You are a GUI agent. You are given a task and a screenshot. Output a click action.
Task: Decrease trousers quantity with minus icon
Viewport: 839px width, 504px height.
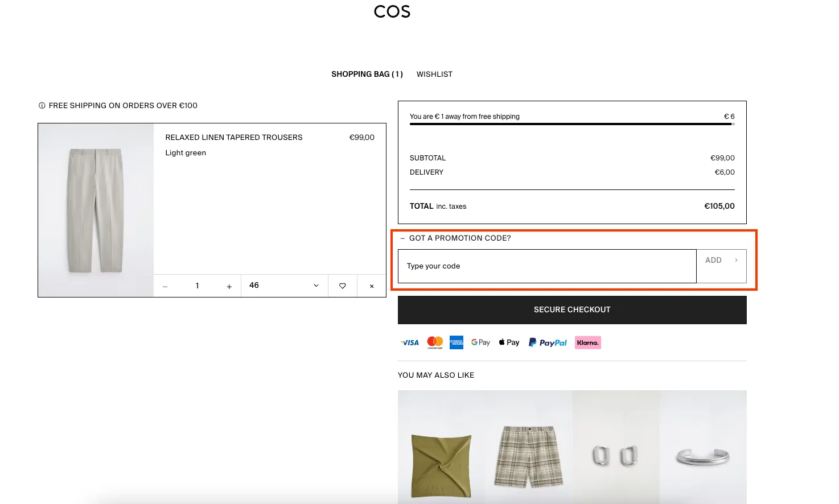tap(165, 286)
